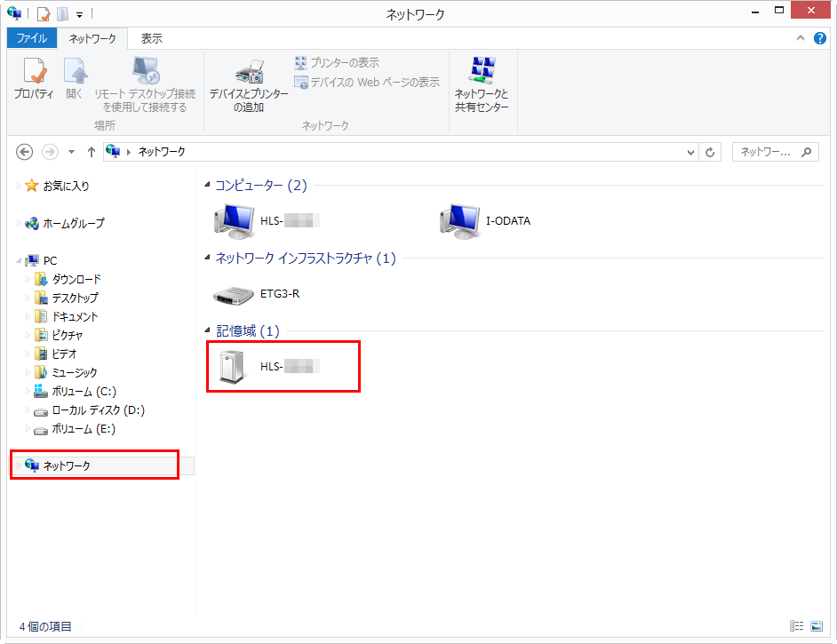Click the refresh button beside address bar
This screenshot has height=644, width=837.
click(710, 152)
